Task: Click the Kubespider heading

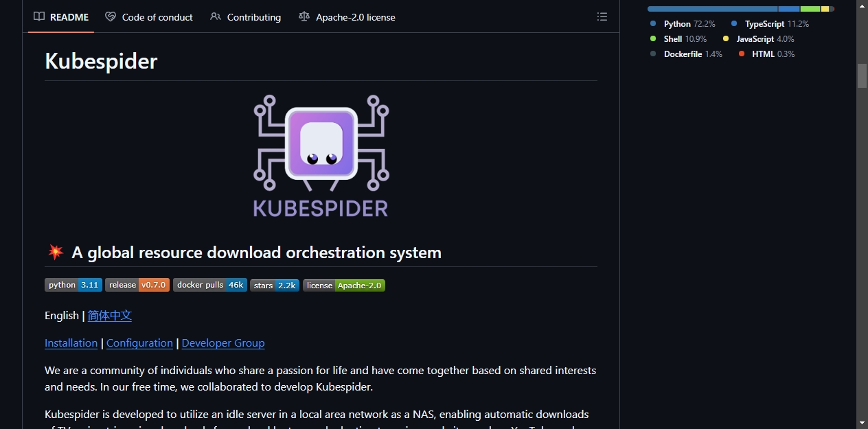Action: point(101,61)
